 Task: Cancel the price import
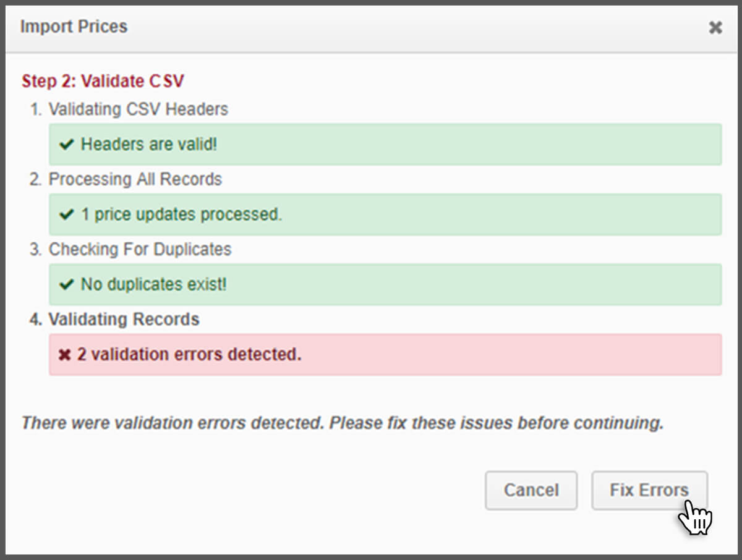531,489
